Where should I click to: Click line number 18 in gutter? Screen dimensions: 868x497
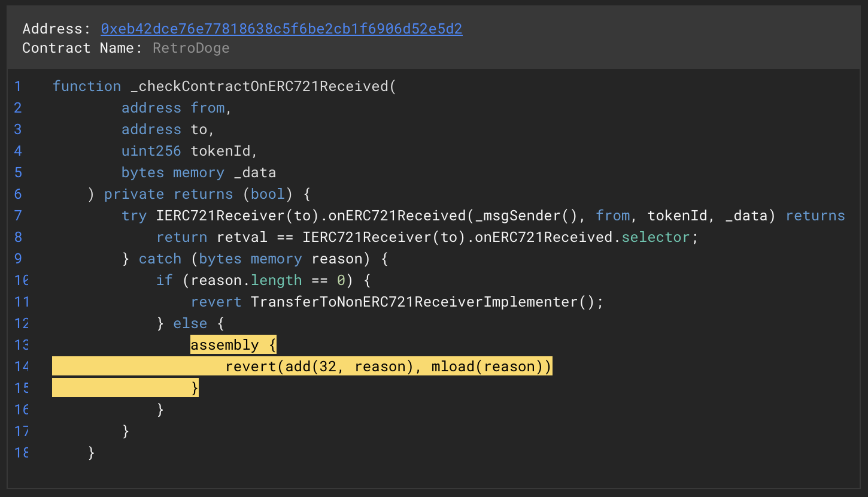[21, 453]
